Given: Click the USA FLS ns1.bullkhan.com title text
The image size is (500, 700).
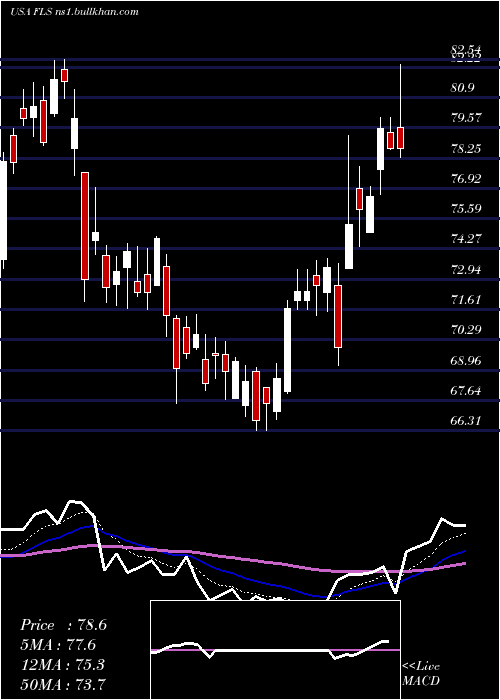Looking at the screenshot, I should [x=74, y=12].
